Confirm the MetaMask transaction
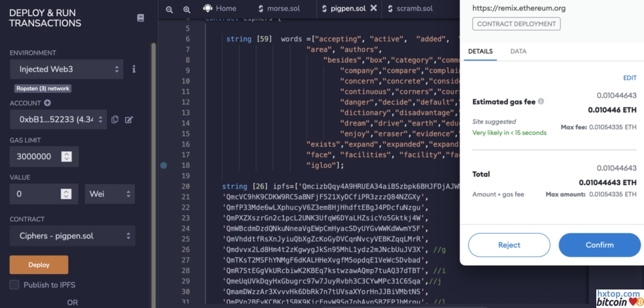 [x=599, y=245]
